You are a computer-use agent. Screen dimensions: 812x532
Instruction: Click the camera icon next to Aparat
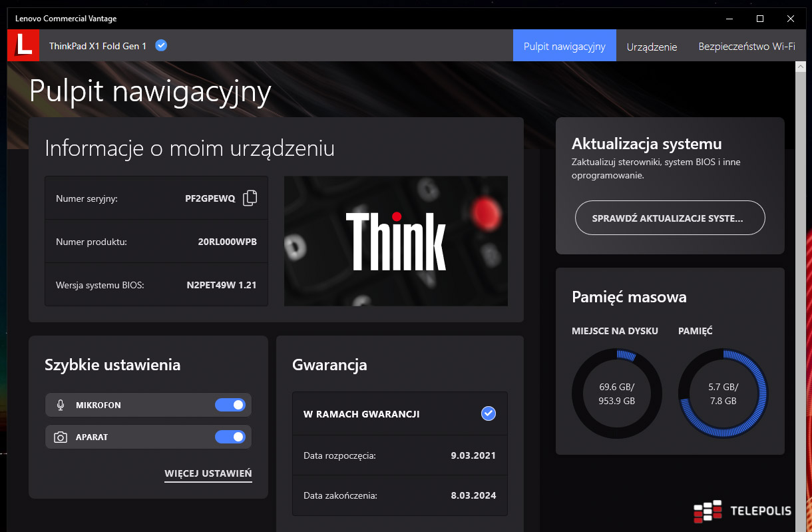61,437
